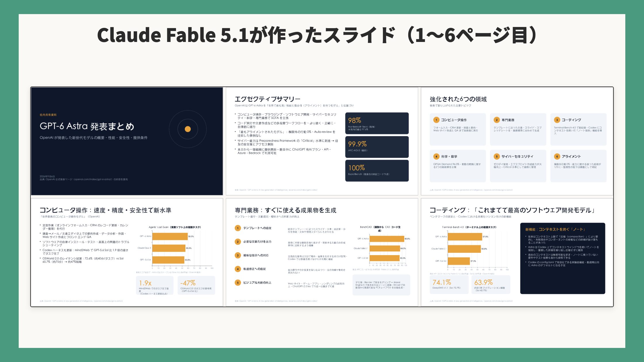Open the dark title slide thumbnail "GPT-6 Astra 発表まとめ"

pyautogui.click(x=127, y=141)
